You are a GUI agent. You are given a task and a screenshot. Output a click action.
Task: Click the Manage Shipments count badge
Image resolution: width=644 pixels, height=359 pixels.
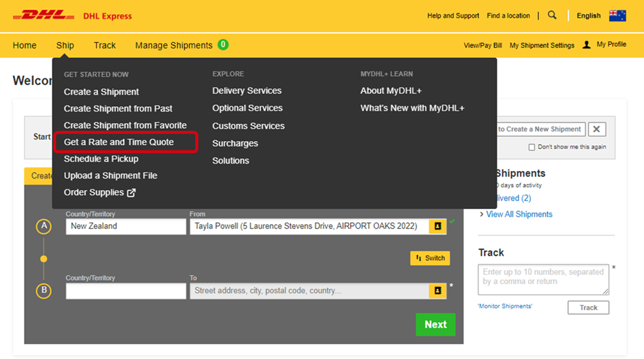(223, 44)
